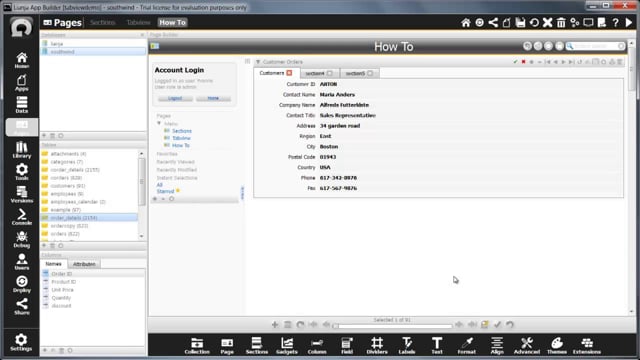The image size is (640, 360).
Task: Toggle the checkbox on section4 tab
Action: coord(330,73)
